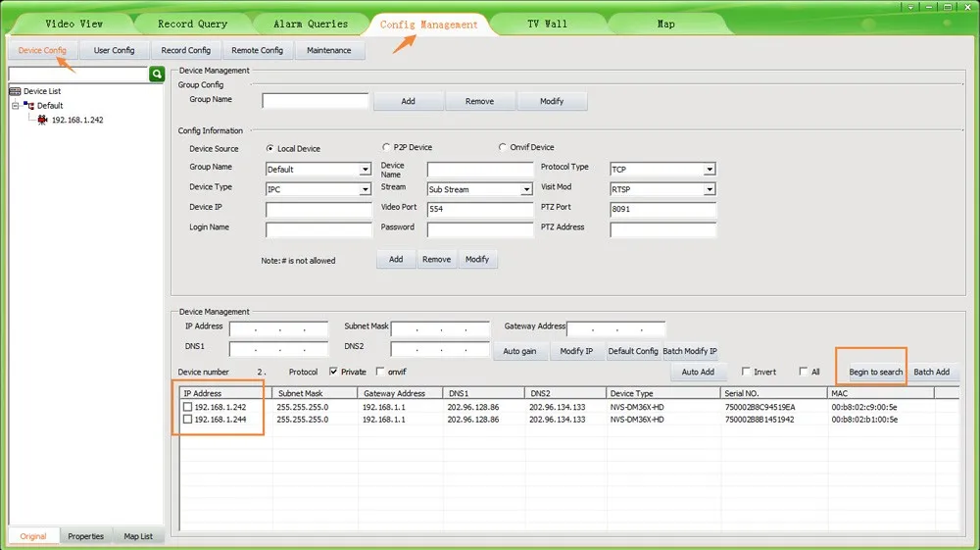This screenshot has width=980, height=550.
Task: Click the Device List root icon
Action: point(15,91)
